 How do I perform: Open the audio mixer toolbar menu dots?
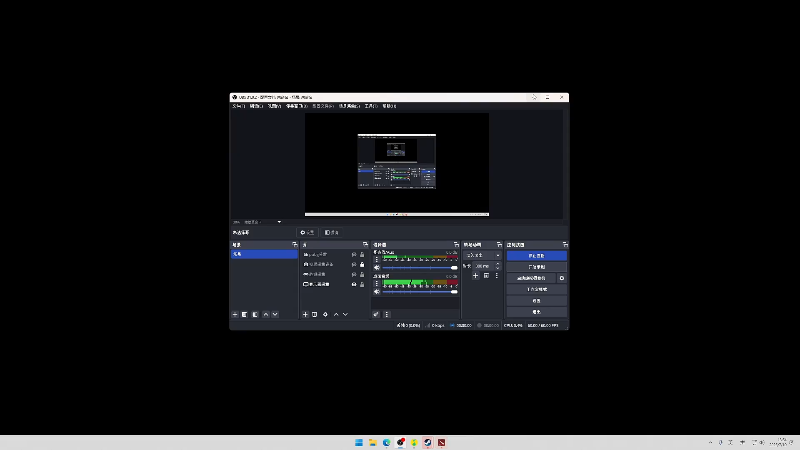tap(387, 315)
